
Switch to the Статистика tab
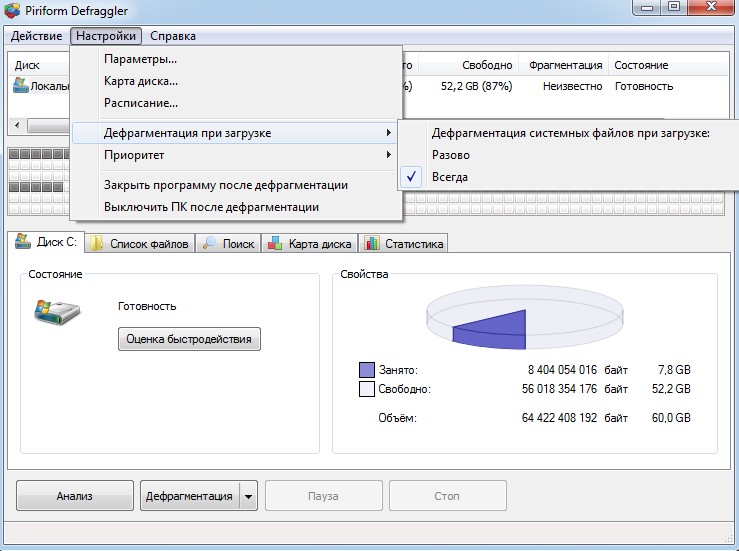403,243
